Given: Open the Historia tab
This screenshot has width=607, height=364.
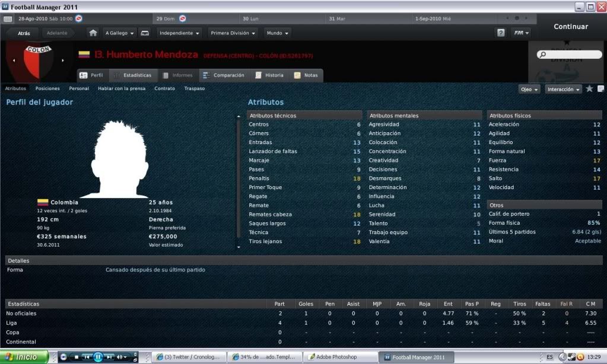Looking at the screenshot, I should [x=269, y=75].
